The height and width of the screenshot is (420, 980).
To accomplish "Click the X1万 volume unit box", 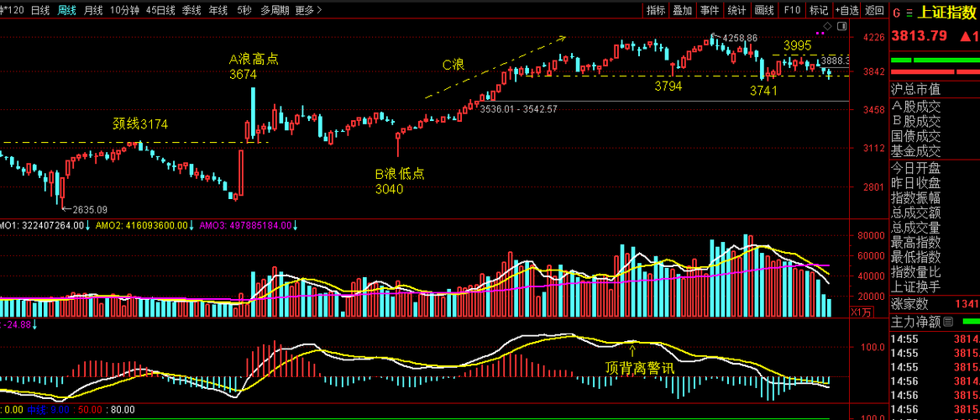I will 862,312.
